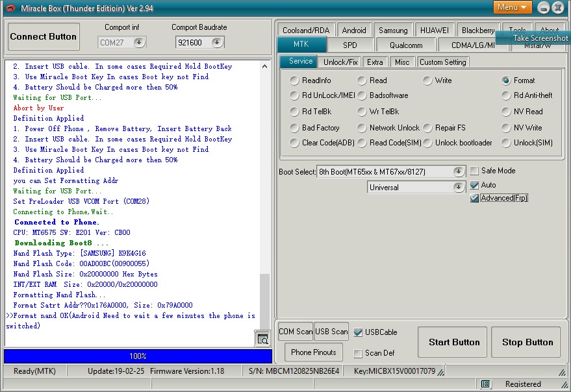Open the orange Menu dropdown
The height and width of the screenshot is (392, 571).
(512, 7)
